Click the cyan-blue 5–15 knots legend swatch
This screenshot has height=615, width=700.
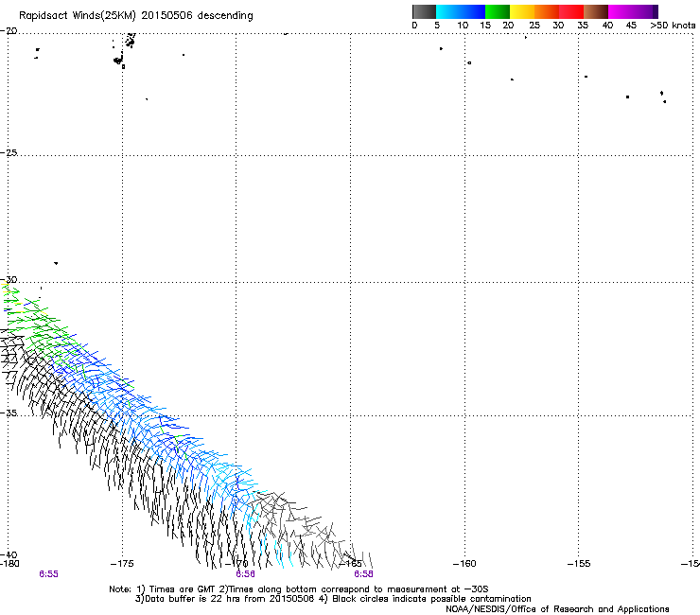461,11
